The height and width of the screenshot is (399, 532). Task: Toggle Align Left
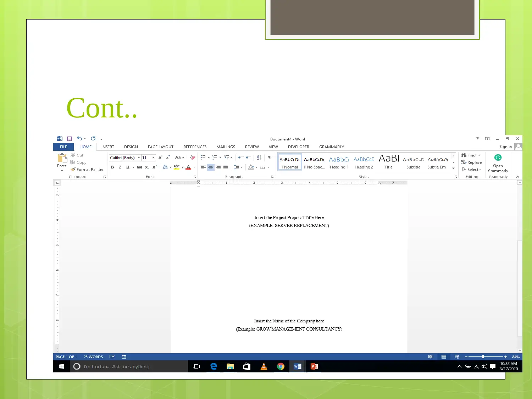coord(203,167)
